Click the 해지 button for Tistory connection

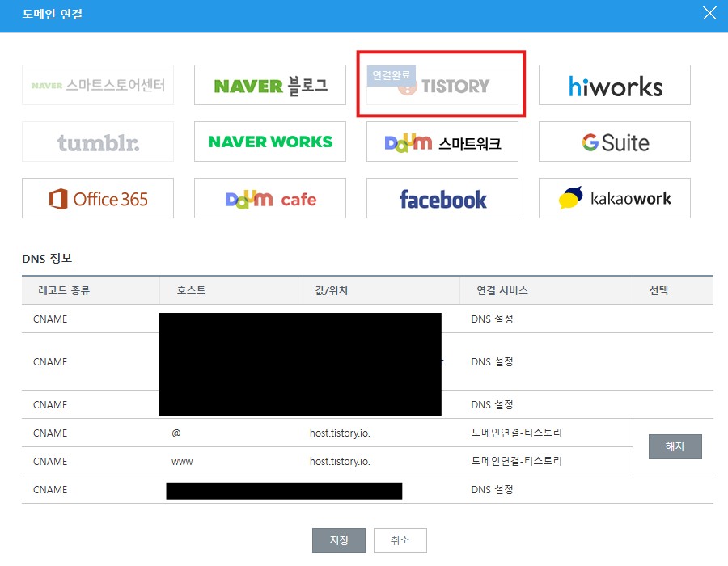tap(675, 446)
